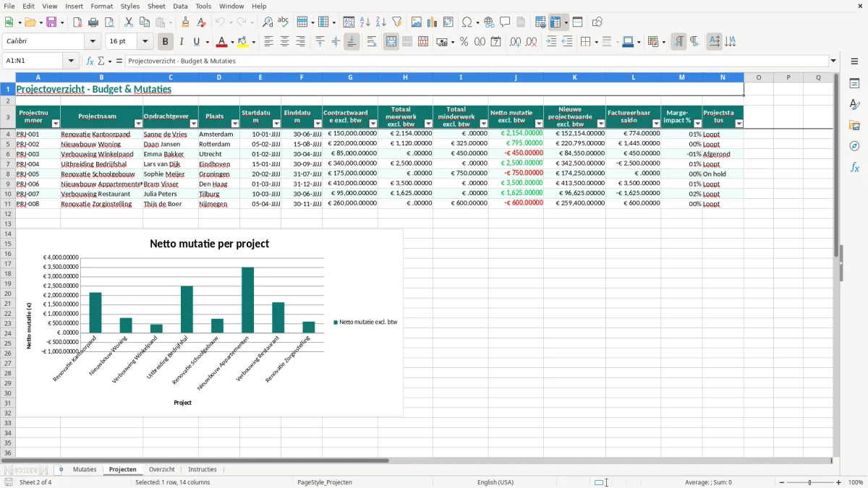Click the zoom in plus button

click(x=839, y=482)
